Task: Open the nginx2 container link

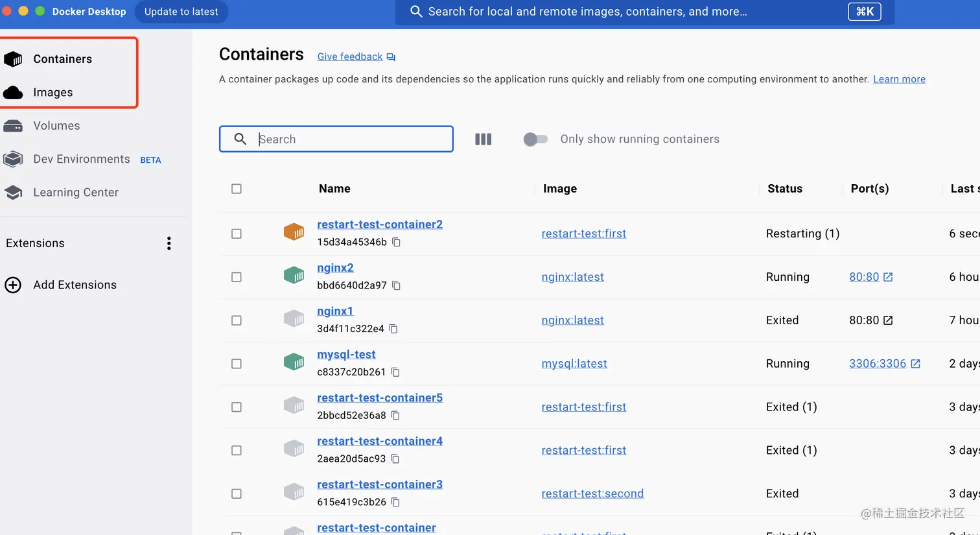Action: tap(335, 268)
